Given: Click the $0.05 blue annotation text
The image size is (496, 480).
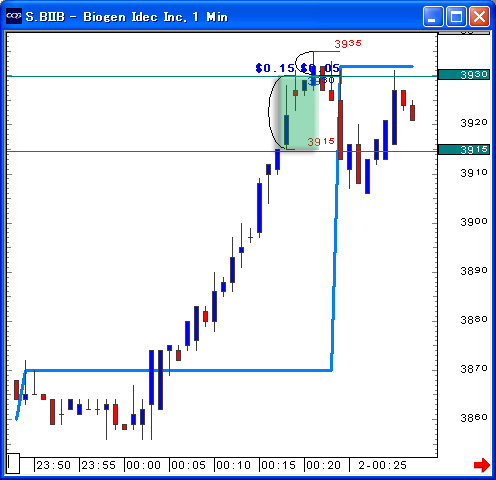Looking at the screenshot, I should [x=320, y=68].
